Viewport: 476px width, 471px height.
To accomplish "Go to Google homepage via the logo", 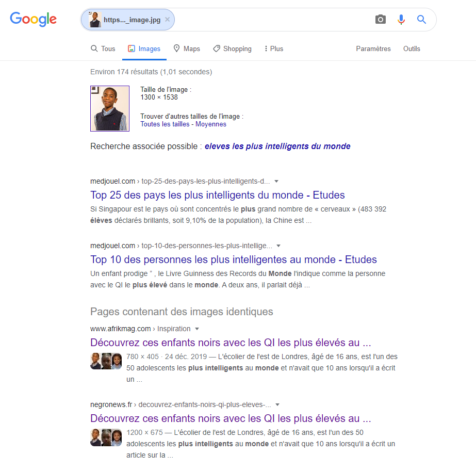I will coord(34,19).
